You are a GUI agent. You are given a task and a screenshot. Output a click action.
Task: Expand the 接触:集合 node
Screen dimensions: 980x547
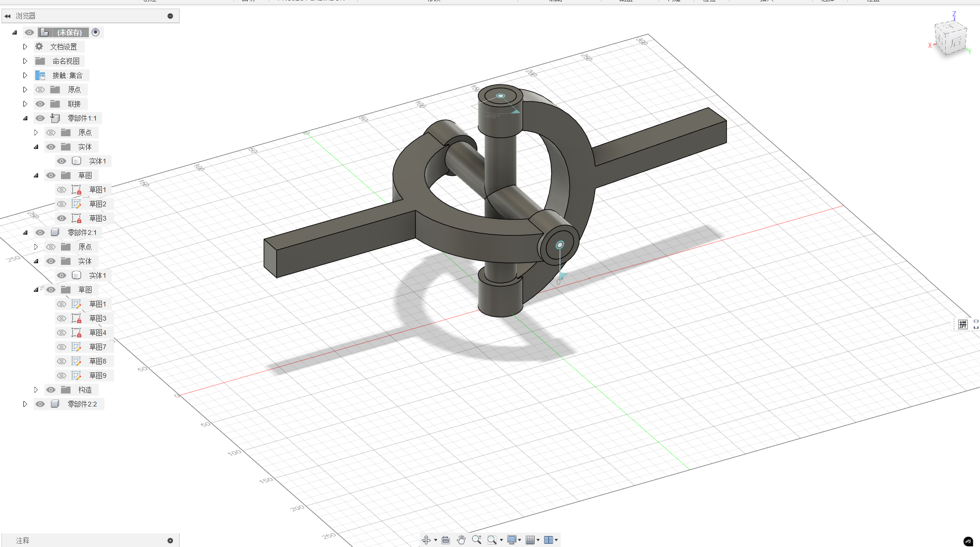click(25, 75)
